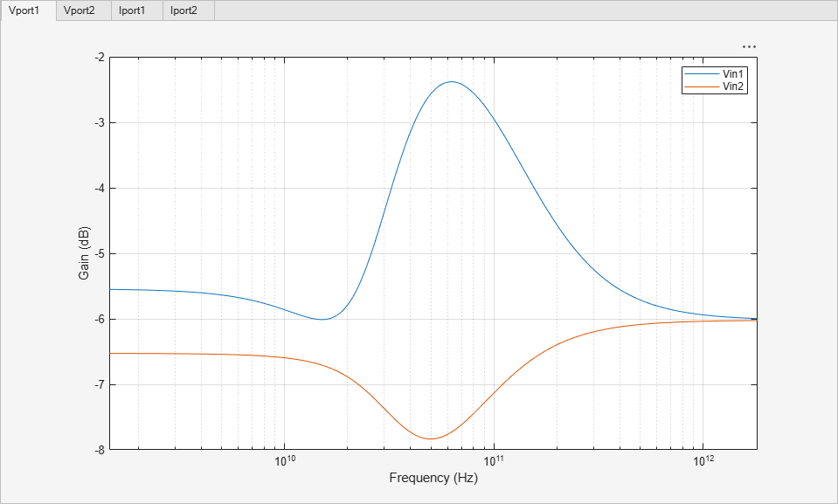The width and height of the screenshot is (838, 504).
Task: Click the Vin1 legend label
Action: pos(734,75)
